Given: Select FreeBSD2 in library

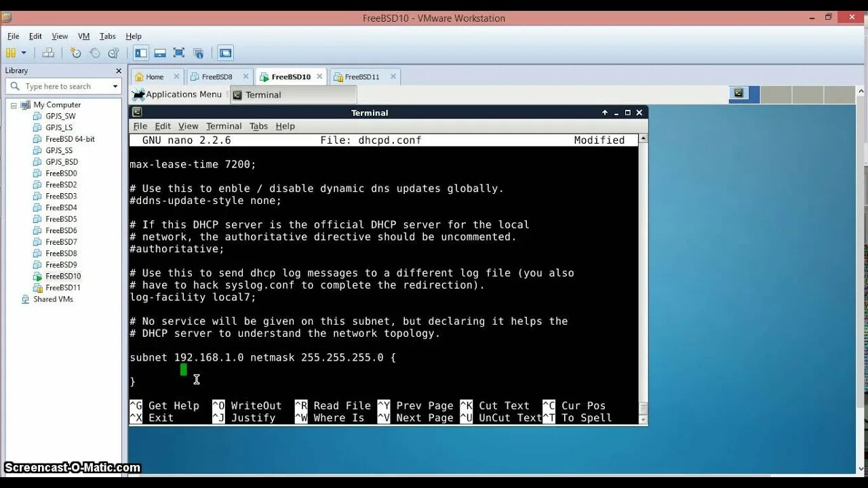Looking at the screenshot, I should click(x=61, y=185).
